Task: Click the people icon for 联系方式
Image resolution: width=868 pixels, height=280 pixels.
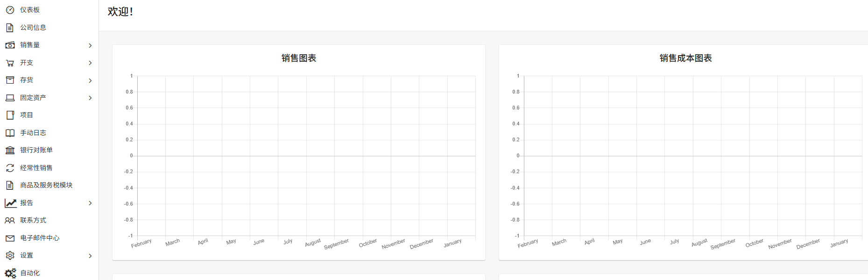Action: pos(10,220)
